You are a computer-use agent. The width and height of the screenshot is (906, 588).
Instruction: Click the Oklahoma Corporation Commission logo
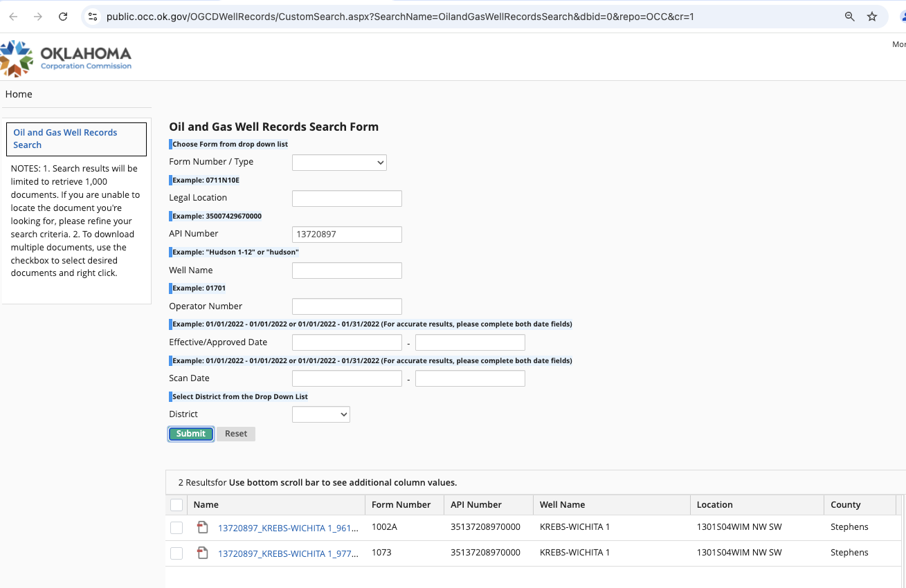tap(66, 58)
